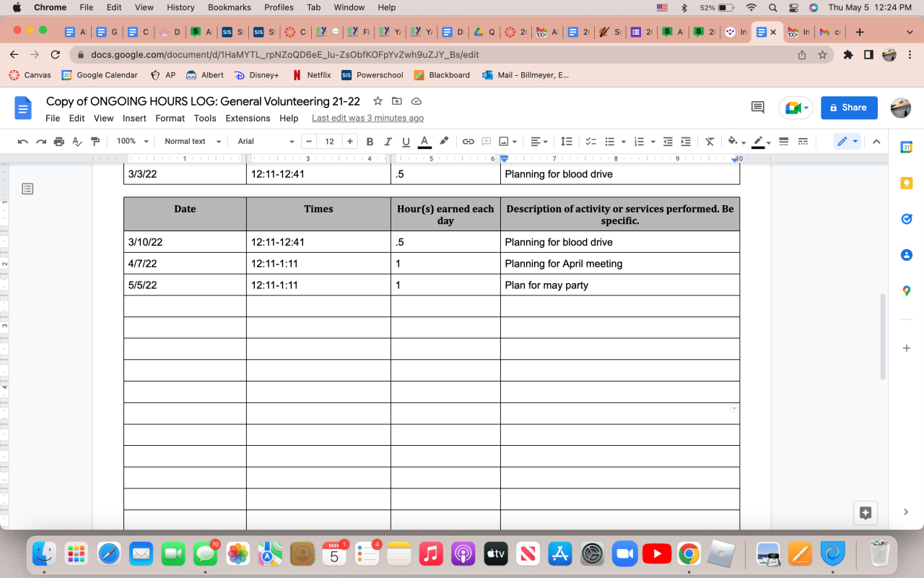Print the document from the toolbar

pos(59,142)
